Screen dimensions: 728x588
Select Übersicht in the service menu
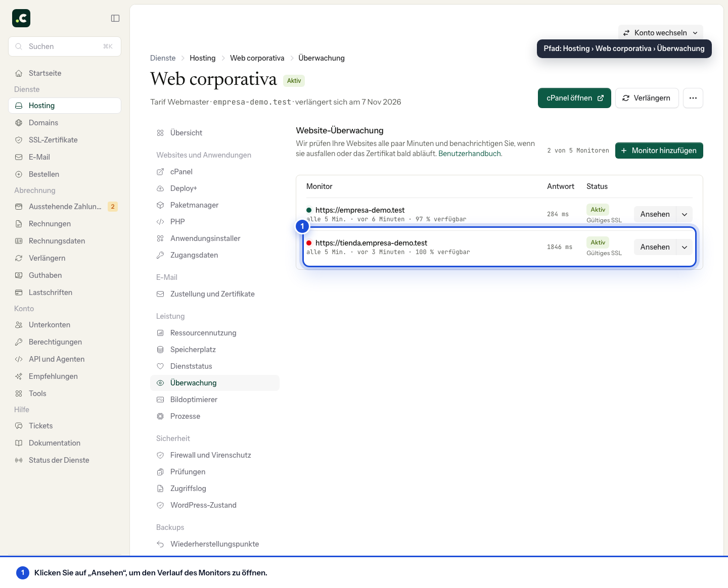click(x=215, y=133)
